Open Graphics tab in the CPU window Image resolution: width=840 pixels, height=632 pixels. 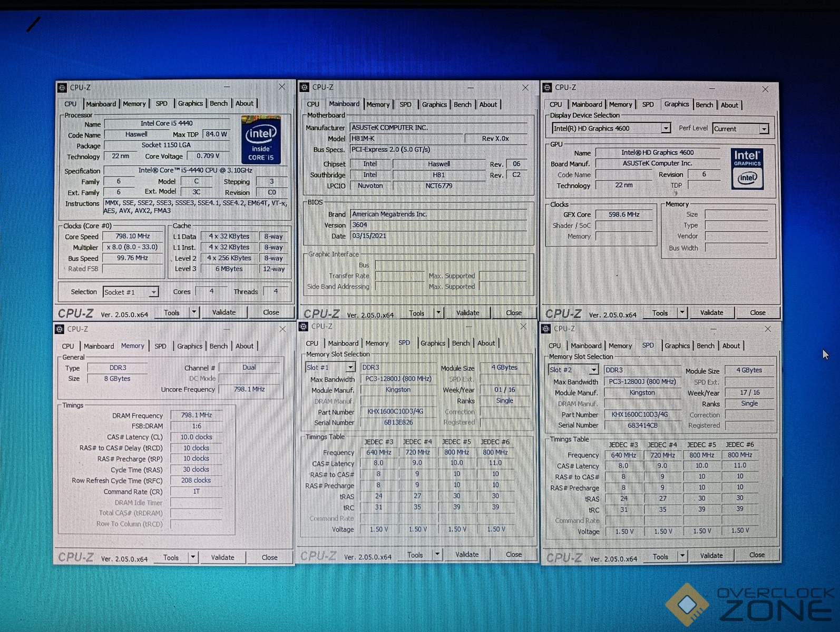(190, 103)
